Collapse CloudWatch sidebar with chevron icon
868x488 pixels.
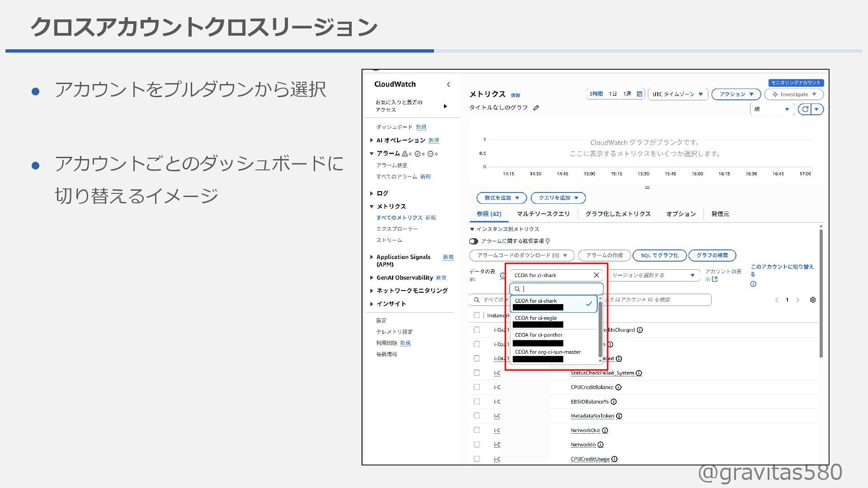[x=448, y=84]
